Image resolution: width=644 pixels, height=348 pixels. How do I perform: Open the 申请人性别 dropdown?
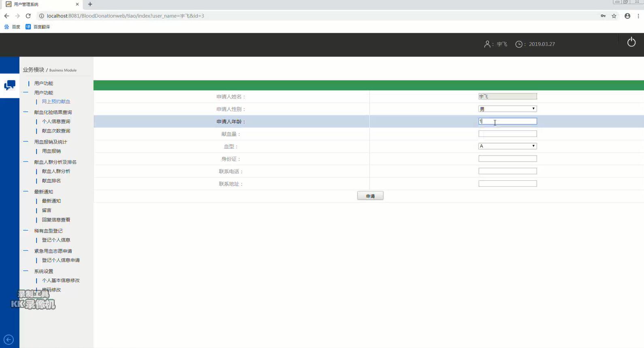[x=508, y=109]
